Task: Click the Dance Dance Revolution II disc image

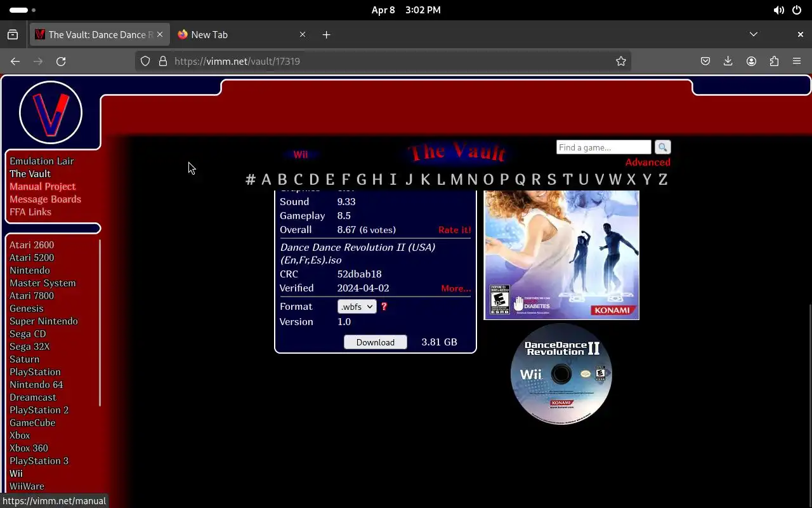Action: point(561,374)
